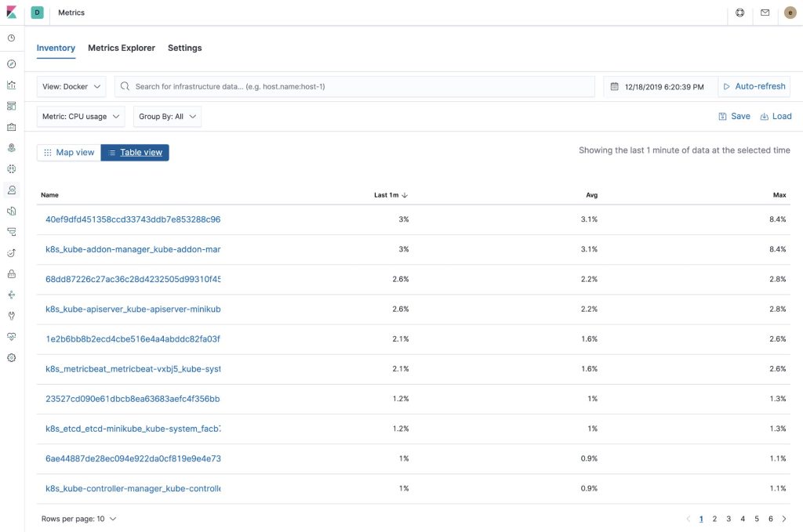Click the calendar icon in date picker
Image resolution: width=803 pixels, height=532 pixels.
615,86
